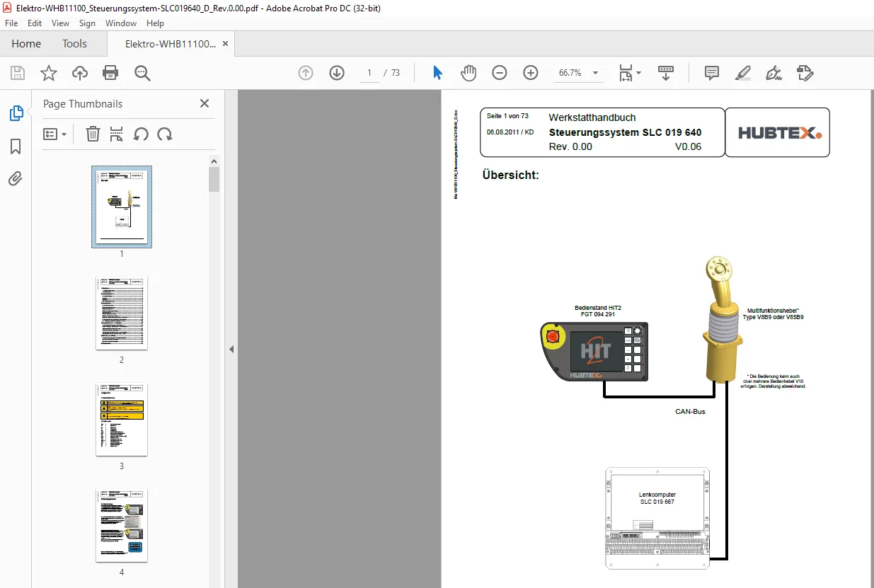Click the Steuerungssystem SLC 019 640 title

point(625,132)
